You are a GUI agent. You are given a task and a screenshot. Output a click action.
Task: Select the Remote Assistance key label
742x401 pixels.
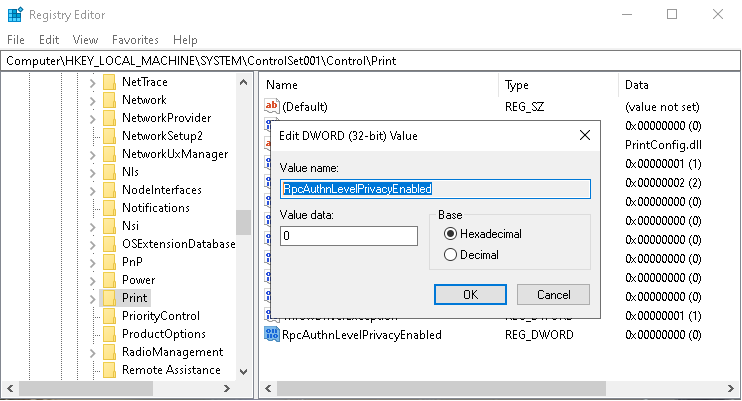[171, 370]
